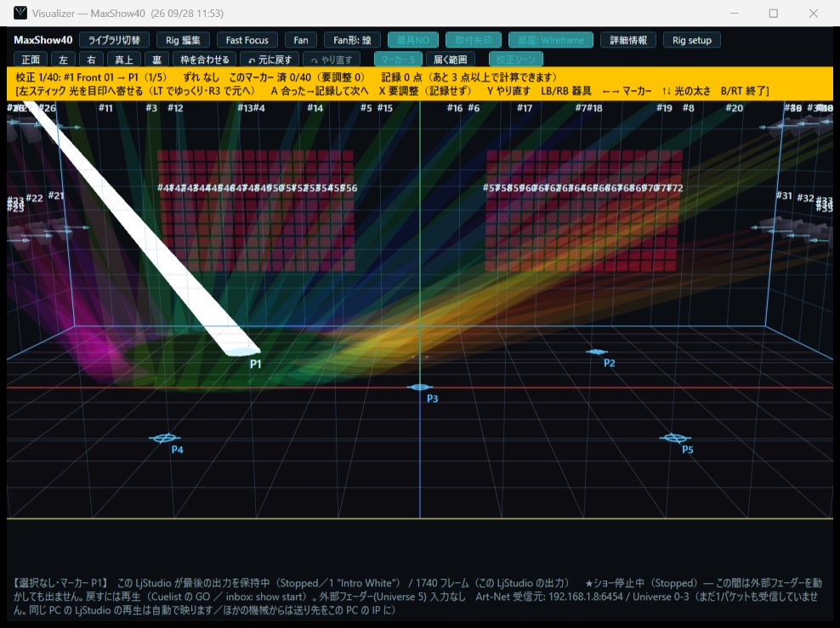Viewport: 840px width, 628px height.
Task: Click the Fan button
Action: pos(301,40)
